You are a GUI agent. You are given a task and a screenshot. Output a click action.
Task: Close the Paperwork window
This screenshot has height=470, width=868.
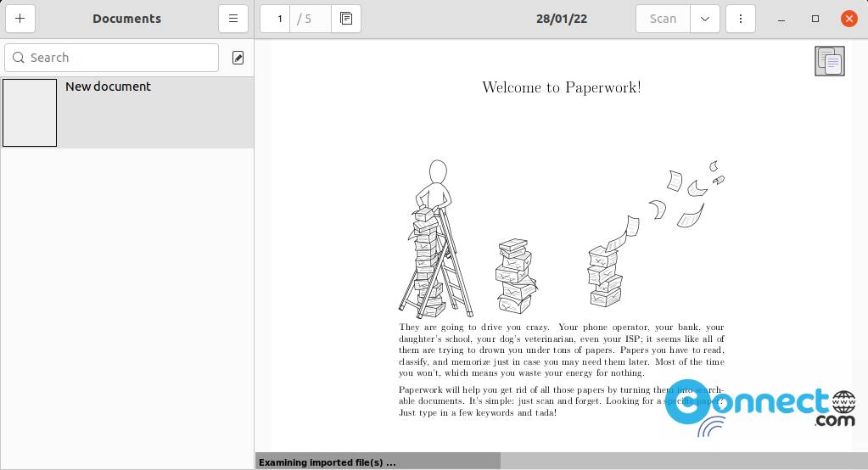[x=848, y=19]
